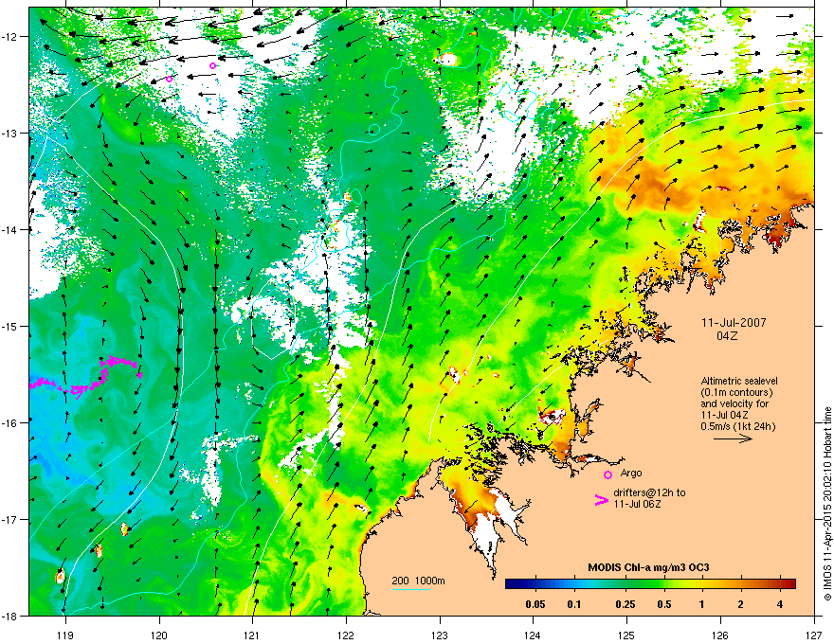Viewport: 834px width, 644px height.
Task: Click the chlorophyll color scale bar
Action: click(650, 584)
